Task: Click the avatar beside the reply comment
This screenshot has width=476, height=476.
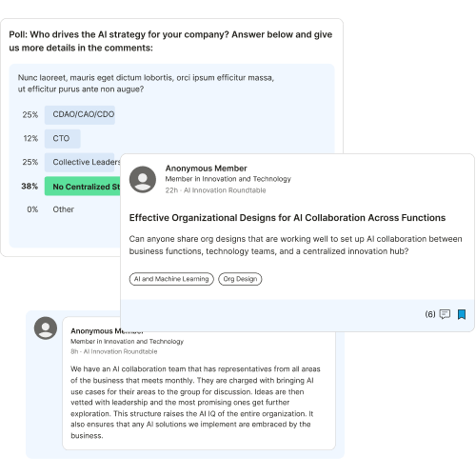Action: tap(46, 327)
